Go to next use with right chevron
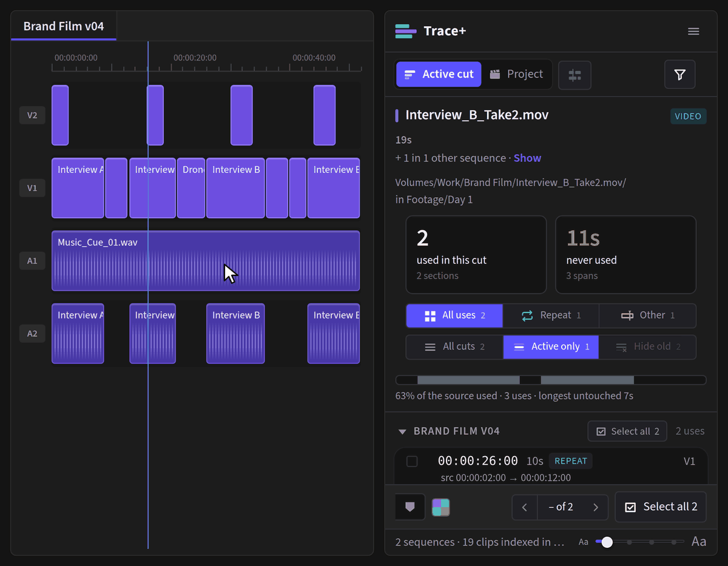 pos(596,507)
